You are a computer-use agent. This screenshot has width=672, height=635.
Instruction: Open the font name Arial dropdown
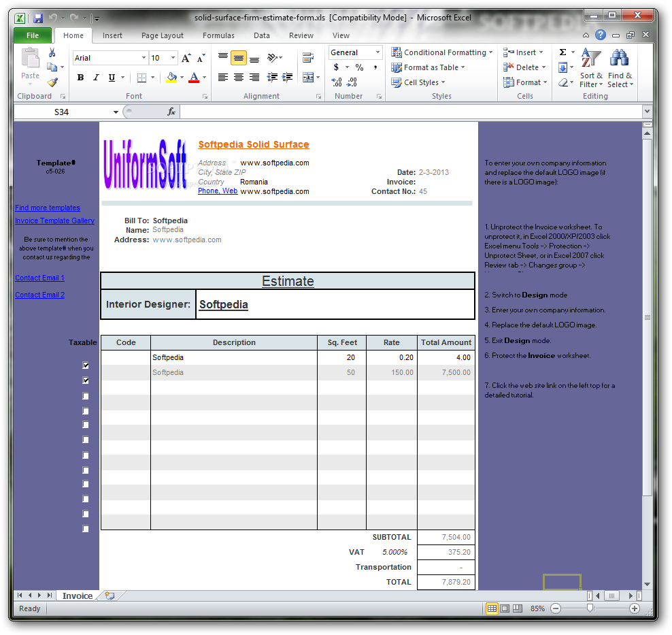coord(144,58)
